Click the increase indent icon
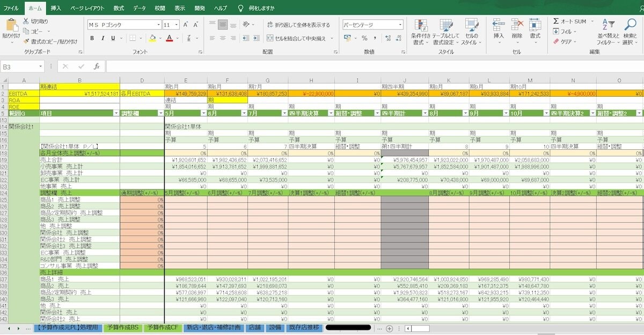Screen dimensions: 644x335 click(258, 38)
